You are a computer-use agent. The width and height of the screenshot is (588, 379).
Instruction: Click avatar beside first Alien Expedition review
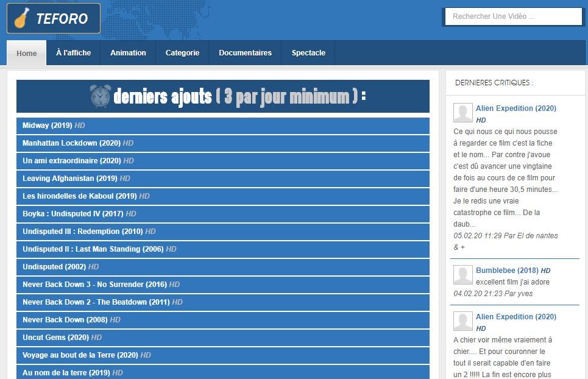[x=463, y=113]
